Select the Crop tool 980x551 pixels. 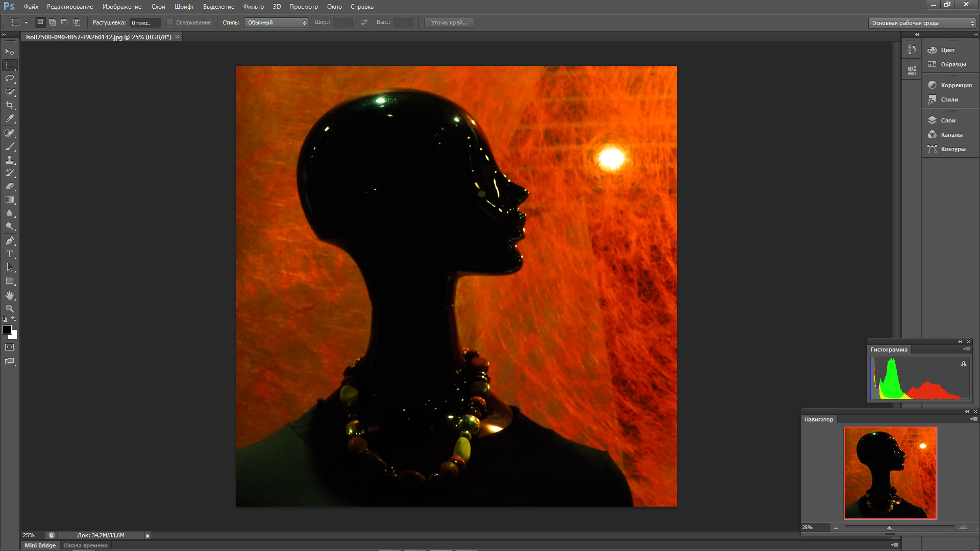click(x=10, y=105)
